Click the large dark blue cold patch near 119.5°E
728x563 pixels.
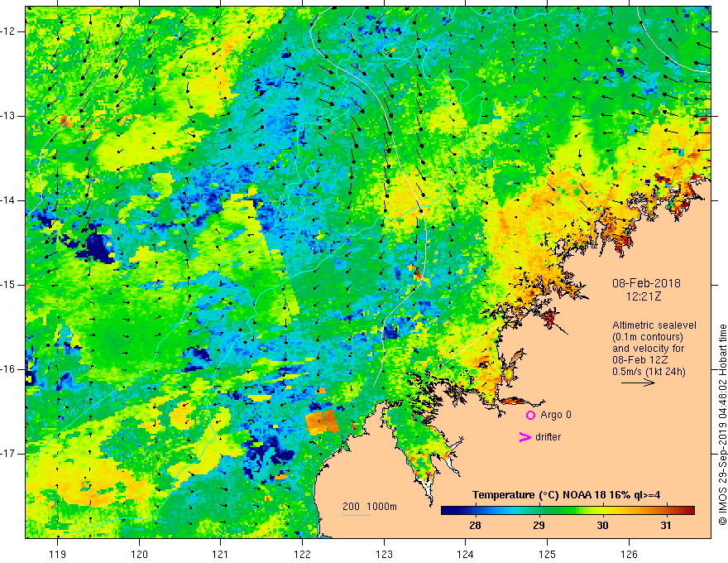(x=98, y=248)
